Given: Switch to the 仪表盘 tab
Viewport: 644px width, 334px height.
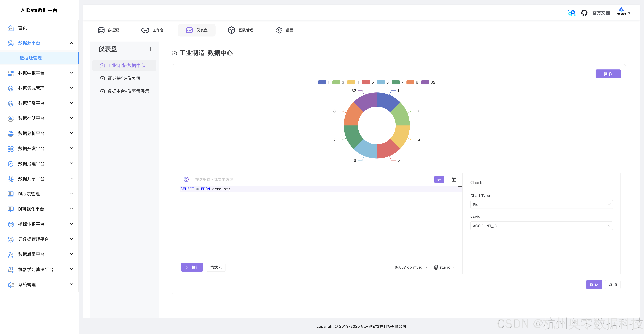Looking at the screenshot, I should 197,30.
